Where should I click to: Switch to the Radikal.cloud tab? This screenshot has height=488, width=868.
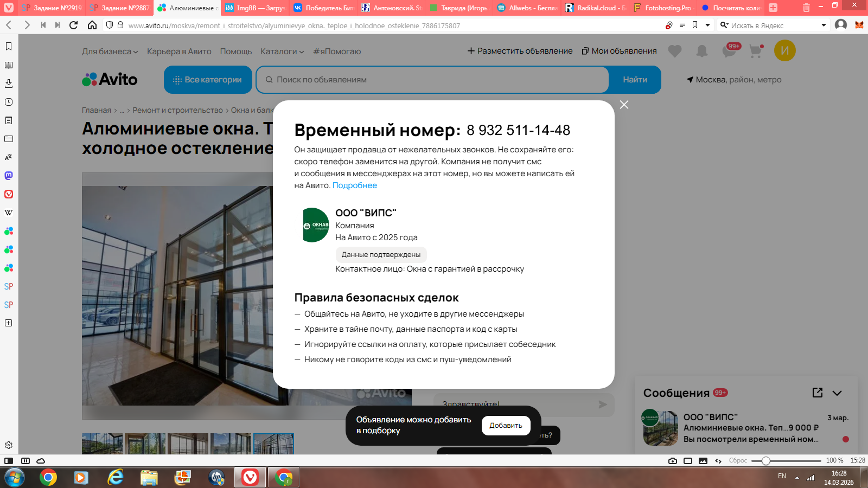(595, 8)
